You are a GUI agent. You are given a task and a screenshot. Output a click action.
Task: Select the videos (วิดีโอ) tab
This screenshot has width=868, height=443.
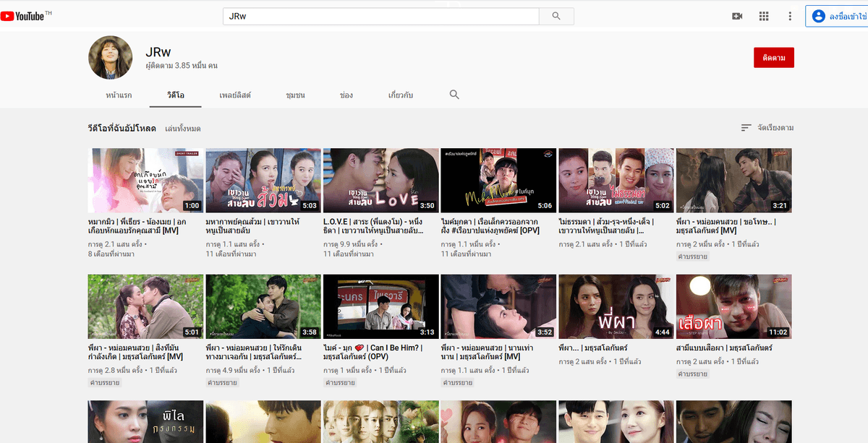176,95
